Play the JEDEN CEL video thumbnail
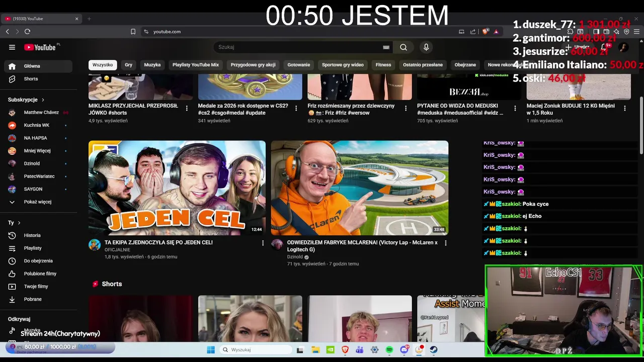Image resolution: width=644 pixels, height=362 pixels. click(177, 188)
